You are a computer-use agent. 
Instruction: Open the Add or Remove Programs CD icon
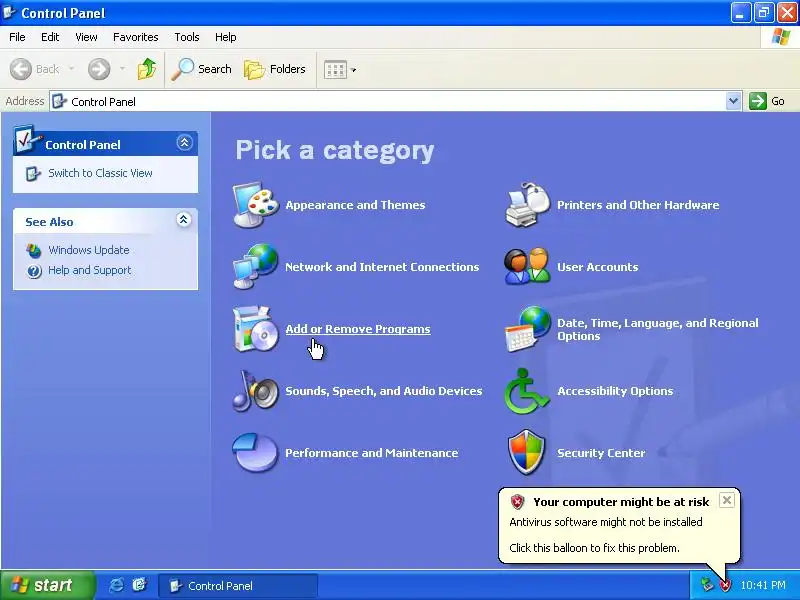point(256,329)
